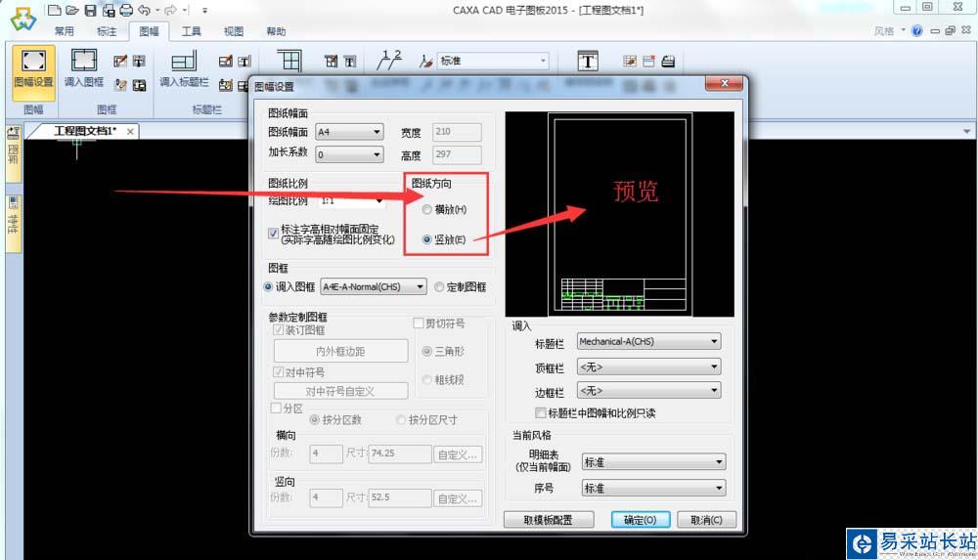This screenshot has width=978, height=560.
Task: Toggle the 剪切符号 checkbox
Action: [419, 323]
